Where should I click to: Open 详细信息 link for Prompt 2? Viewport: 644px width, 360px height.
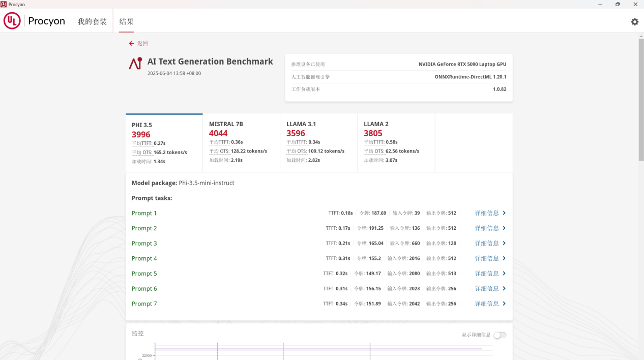click(486, 228)
